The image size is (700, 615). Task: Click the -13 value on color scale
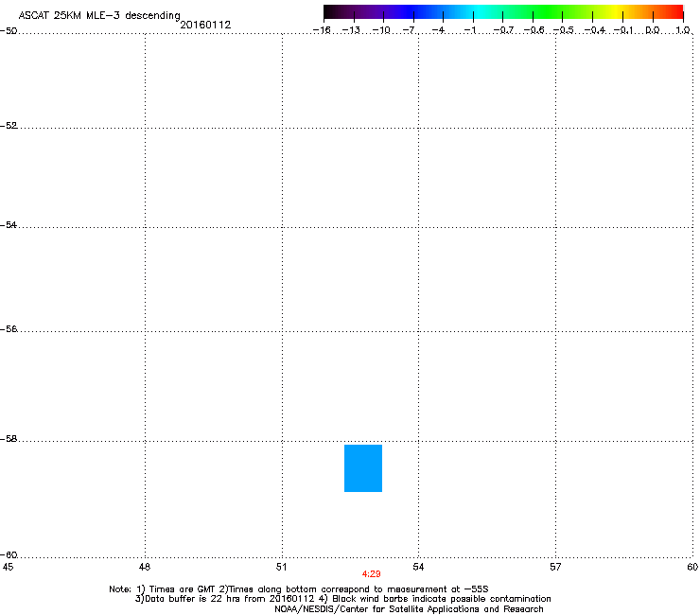pyautogui.click(x=351, y=30)
